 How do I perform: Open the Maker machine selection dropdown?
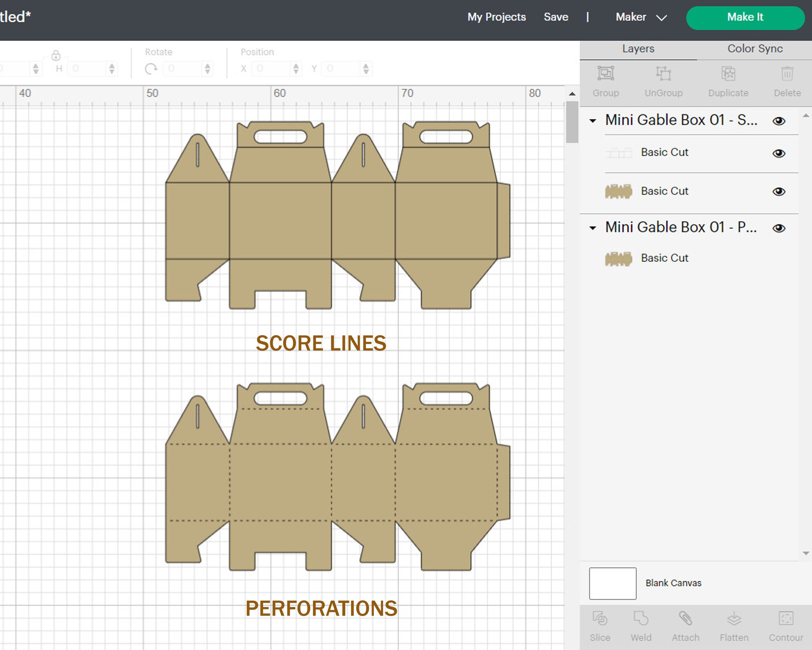point(640,17)
